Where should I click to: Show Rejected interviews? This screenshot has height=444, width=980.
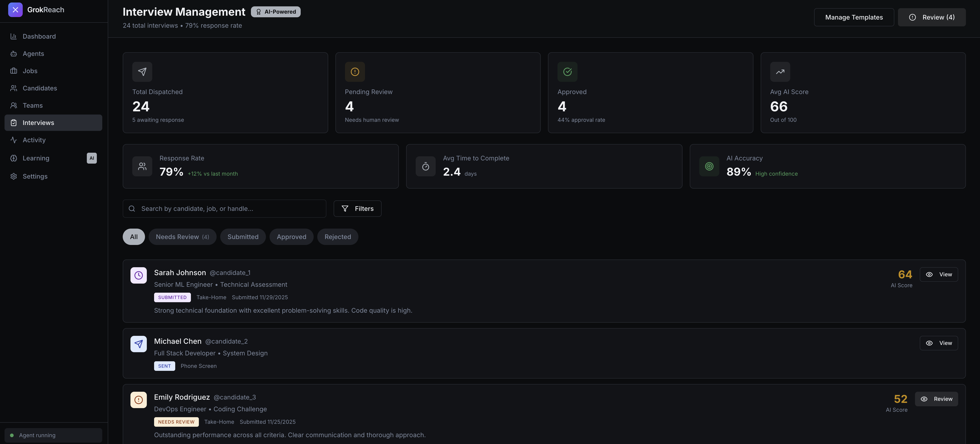337,237
